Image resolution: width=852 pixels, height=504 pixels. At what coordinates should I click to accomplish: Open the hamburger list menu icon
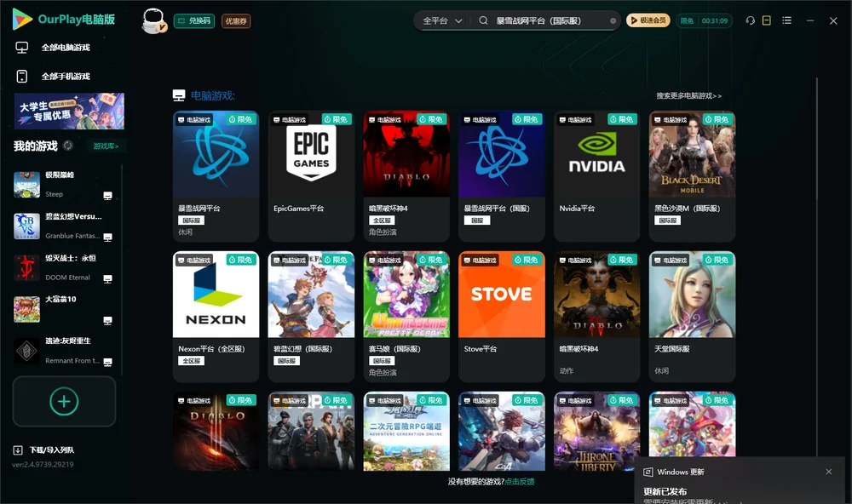pos(786,20)
